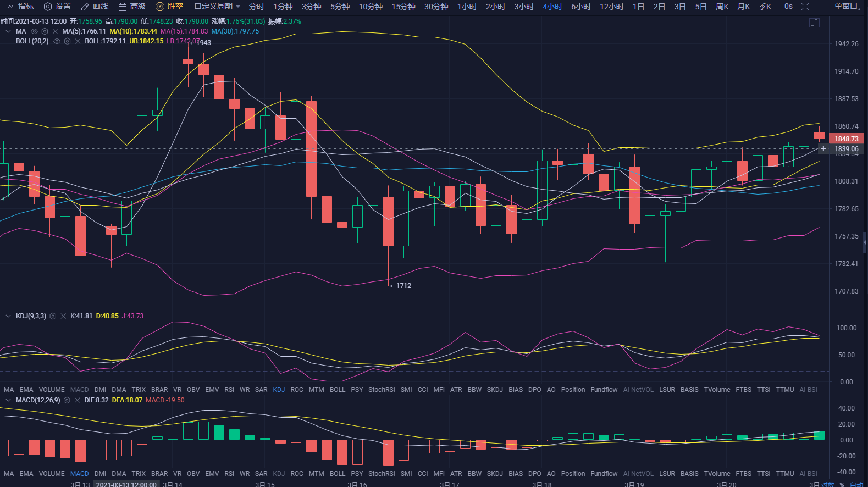Choose TVolume in the KDJ panel indicator row
The image size is (868, 487).
(x=717, y=390)
